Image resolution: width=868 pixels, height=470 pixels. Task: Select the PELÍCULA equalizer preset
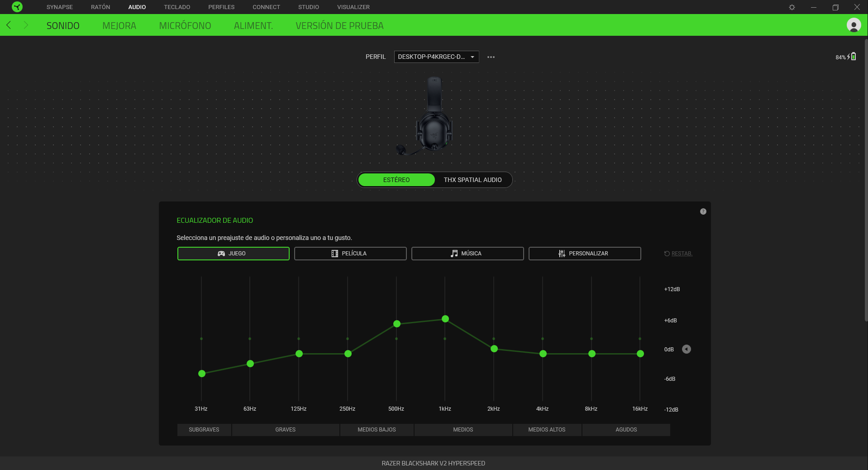pos(350,254)
